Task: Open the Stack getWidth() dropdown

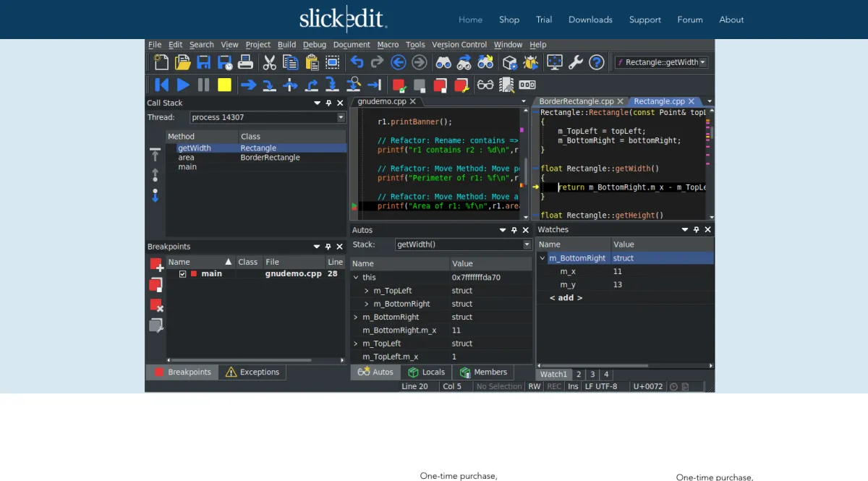Action: pyautogui.click(x=527, y=244)
